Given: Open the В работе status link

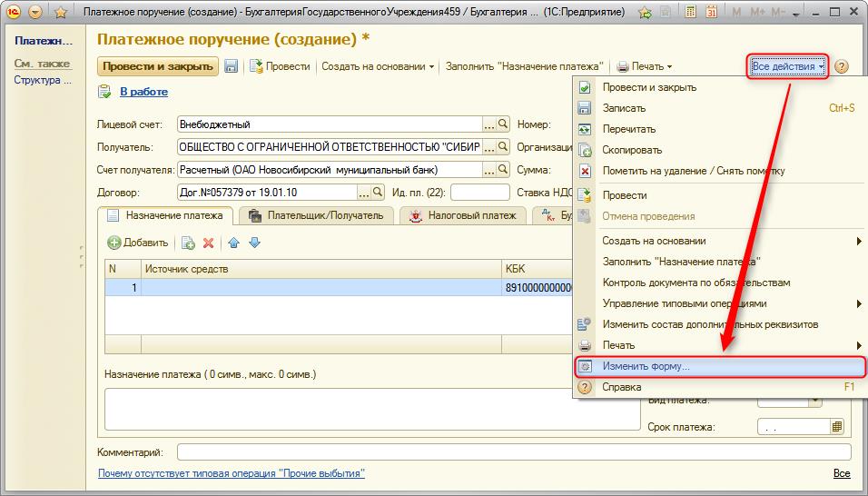Looking at the screenshot, I should point(144,92).
